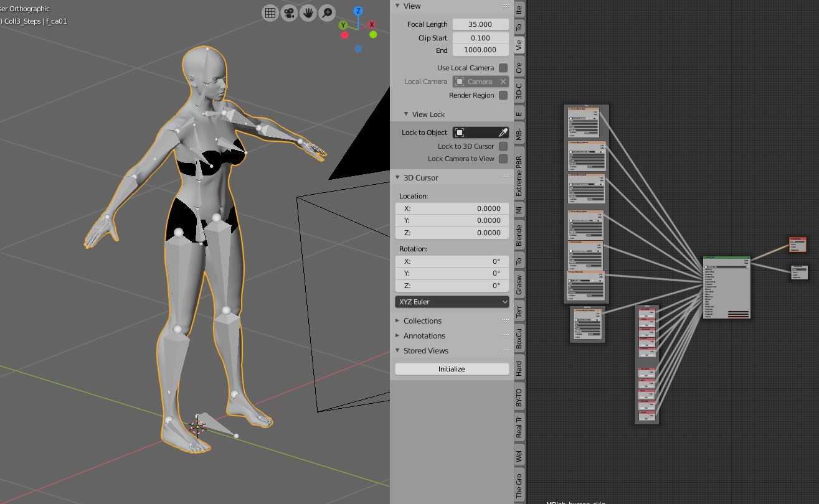This screenshot has width=819, height=504.
Task: Open the 3D-C sidebar tab
Action: [x=519, y=91]
